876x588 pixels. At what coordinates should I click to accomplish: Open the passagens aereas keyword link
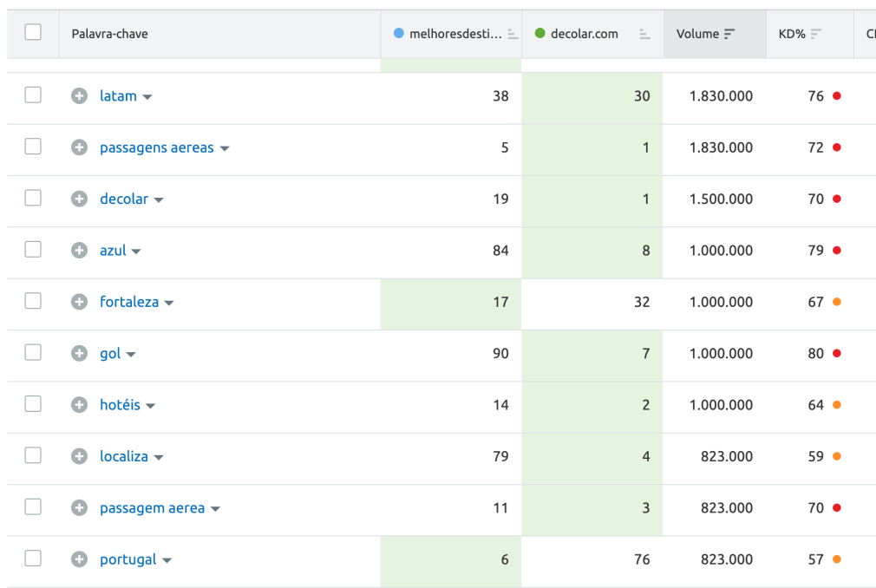pos(156,147)
